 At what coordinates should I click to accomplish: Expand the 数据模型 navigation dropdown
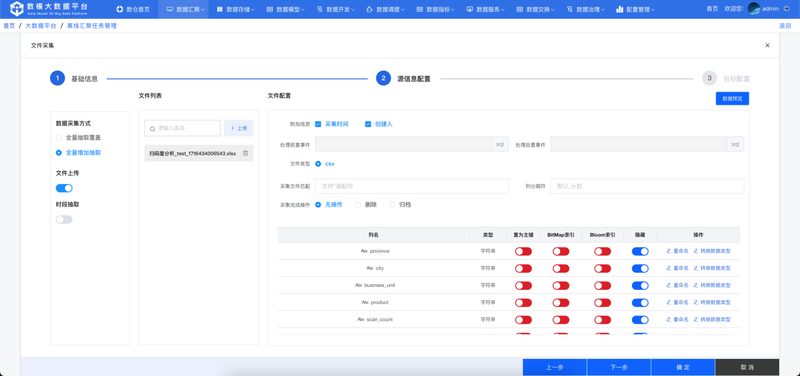pyautogui.click(x=286, y=9)
